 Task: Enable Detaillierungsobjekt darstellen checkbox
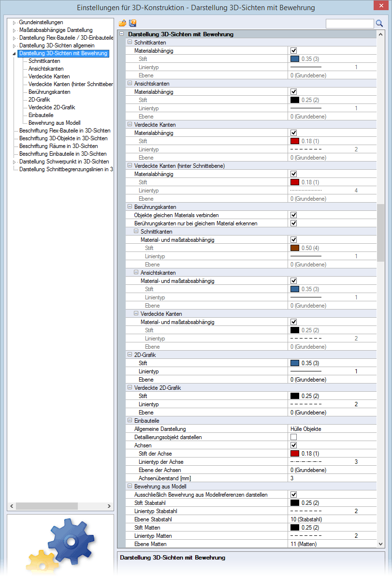293,437
